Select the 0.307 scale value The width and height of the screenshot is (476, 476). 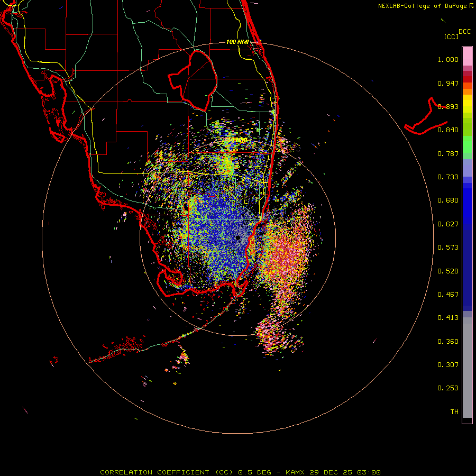[x=448, y=365]
